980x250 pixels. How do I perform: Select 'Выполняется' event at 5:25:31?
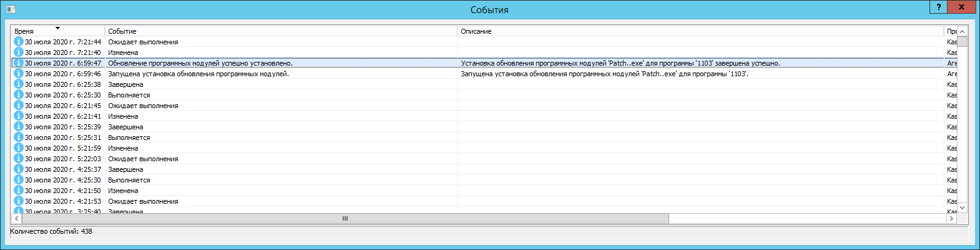[x=129, y=137]
